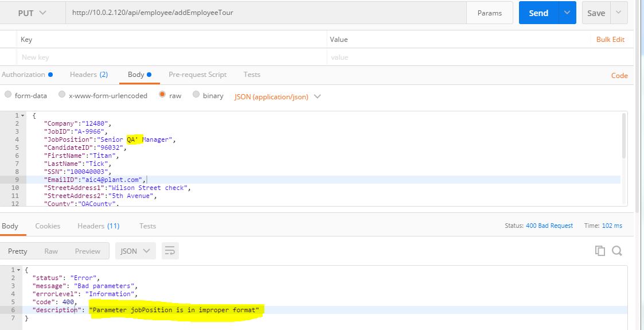Open the Save dropdown arrow
The width and height of the screenshot is (644, 330).
click(x=618, y=13)
